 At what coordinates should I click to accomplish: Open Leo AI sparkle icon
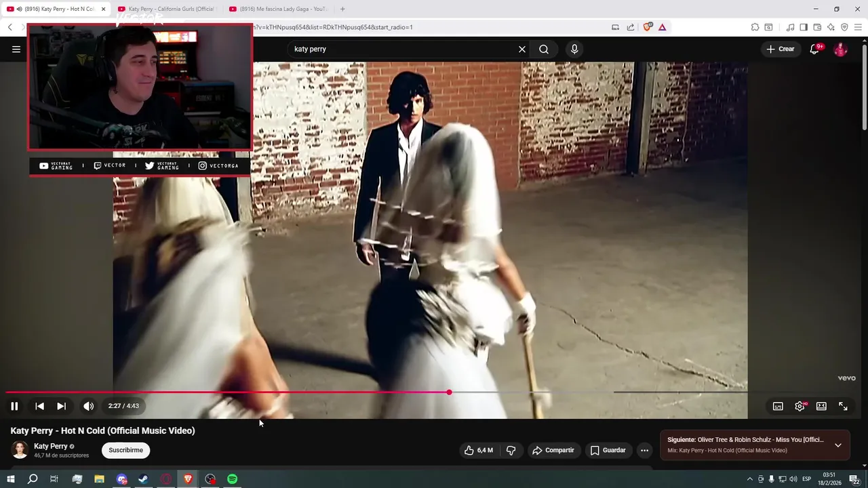click(831, 27)
